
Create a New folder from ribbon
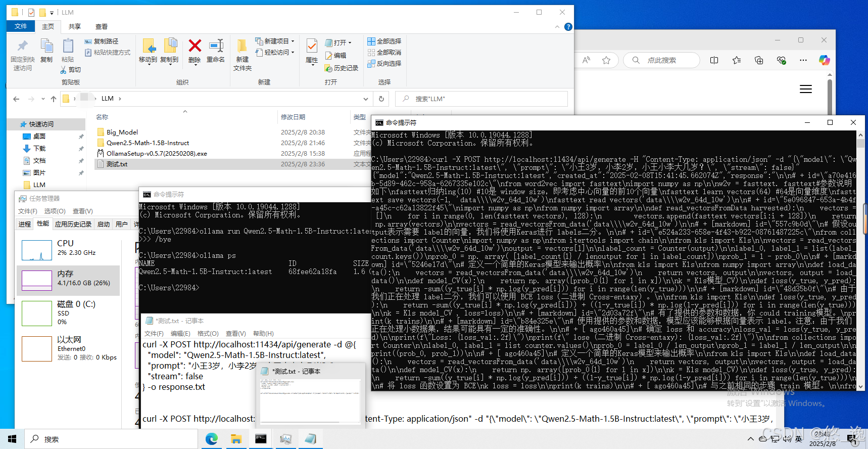[x=243, y=55]
